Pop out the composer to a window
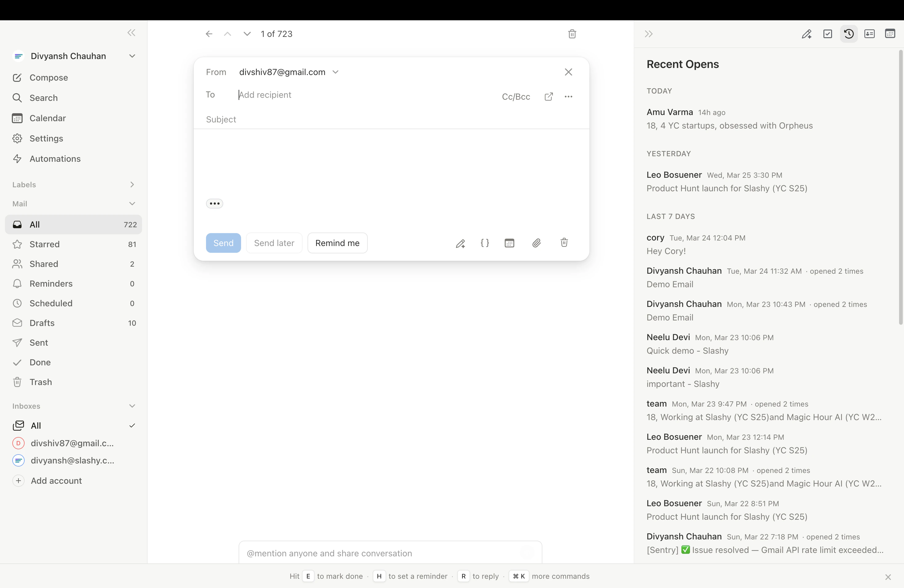The image size is (904, 588). pyautogui.click(x=549, y=97)
